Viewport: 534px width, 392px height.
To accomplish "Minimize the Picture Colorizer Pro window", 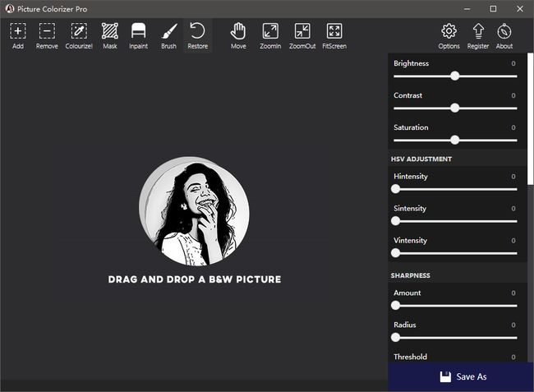I will click(x=467, y=9).
